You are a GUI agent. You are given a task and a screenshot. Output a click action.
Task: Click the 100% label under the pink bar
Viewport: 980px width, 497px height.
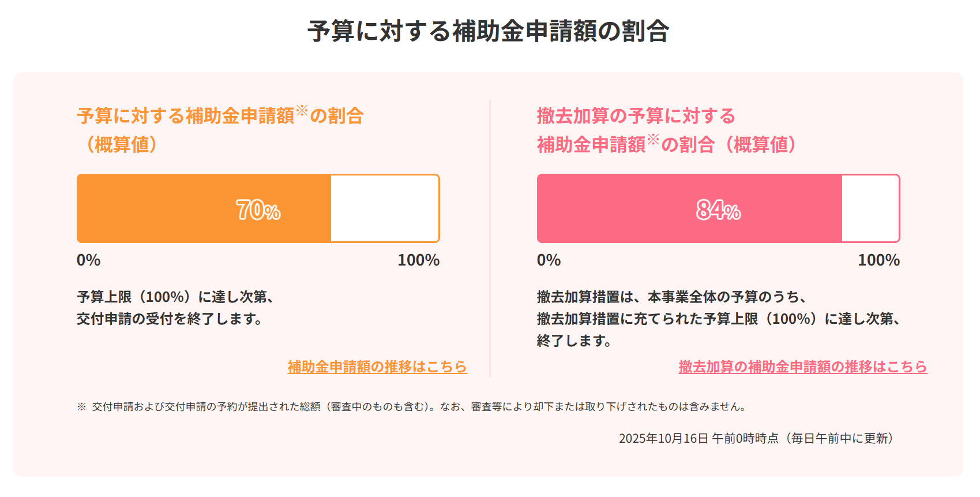tap(879, 260)
